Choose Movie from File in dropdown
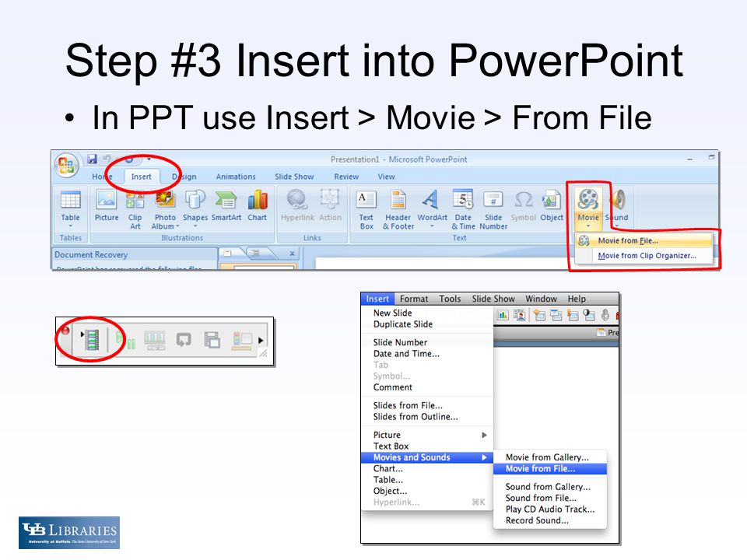Viewport: 747px width, 560px height. (644, 241)
